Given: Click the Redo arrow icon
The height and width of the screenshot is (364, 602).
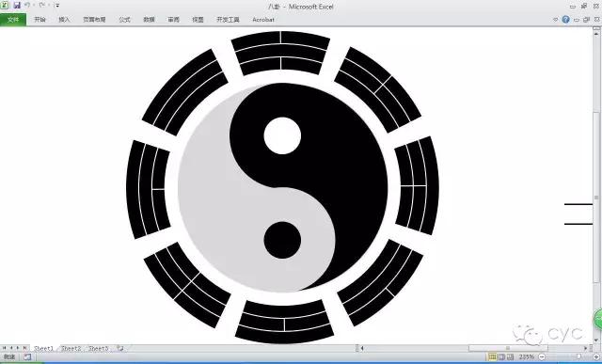Looking at the screenshot, I should coord(41,6).
